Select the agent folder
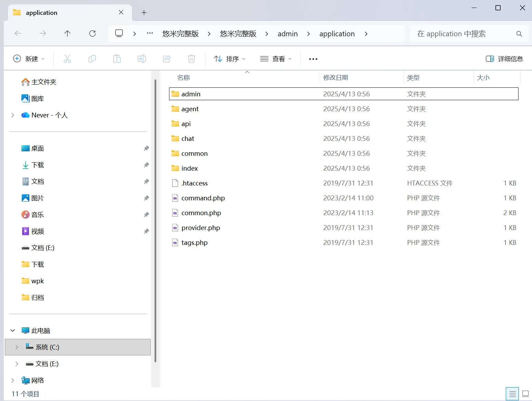The height and width of the screenshot is (401, 532). click(344, 109)
